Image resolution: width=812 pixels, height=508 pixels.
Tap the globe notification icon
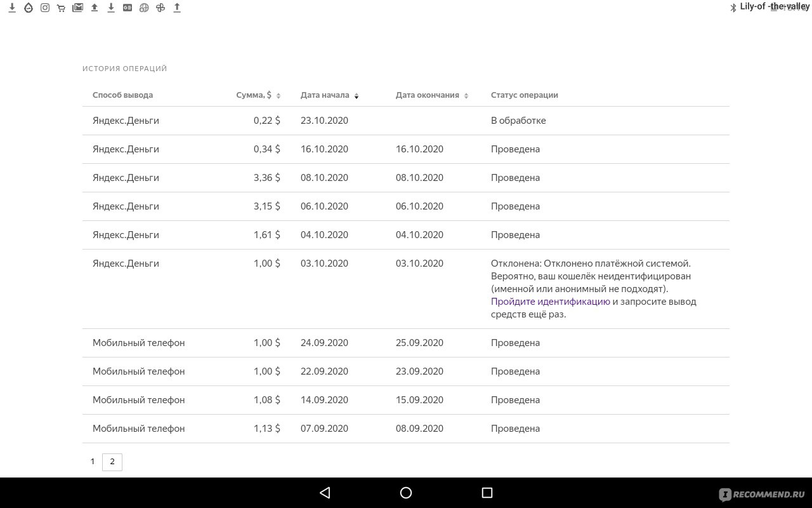144,8
